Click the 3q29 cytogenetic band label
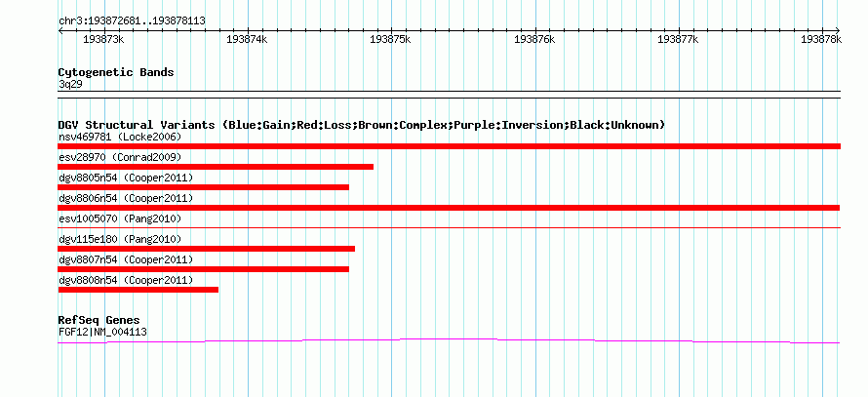This screenshot has width=868, height=397. tap(70, 84)
